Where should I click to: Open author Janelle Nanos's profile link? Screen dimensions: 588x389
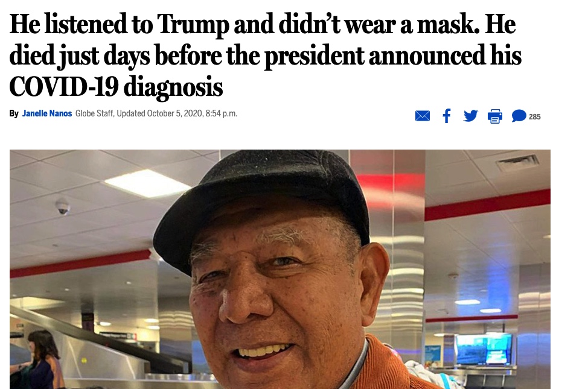pyautogui.click(x=47, y=113)
